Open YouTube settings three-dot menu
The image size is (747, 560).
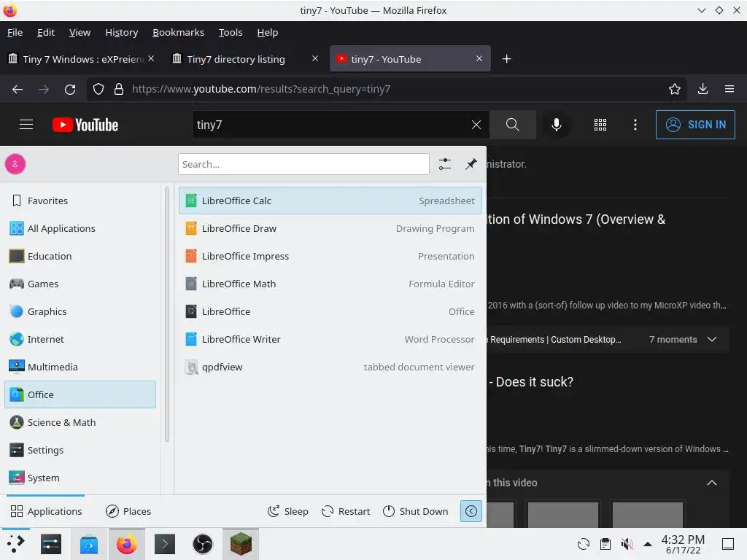(x=635, y=125)
